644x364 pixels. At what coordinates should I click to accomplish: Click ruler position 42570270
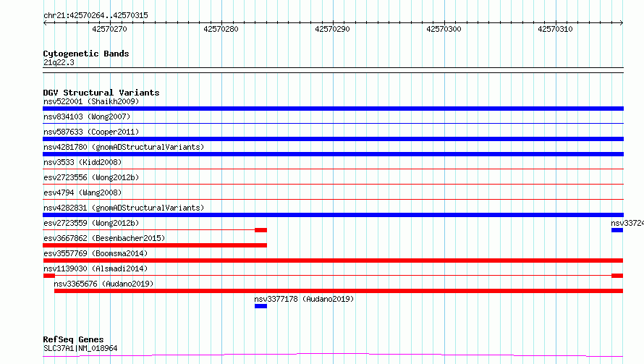click(110, 29)
